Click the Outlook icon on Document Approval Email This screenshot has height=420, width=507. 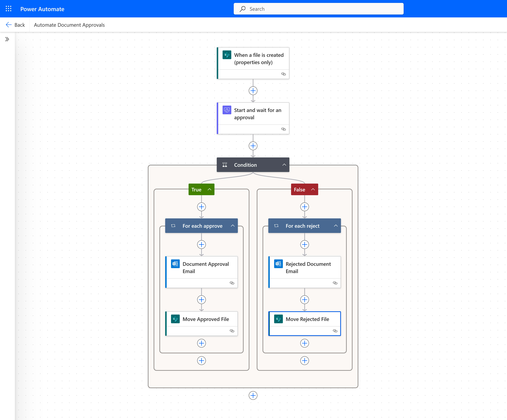175,264
